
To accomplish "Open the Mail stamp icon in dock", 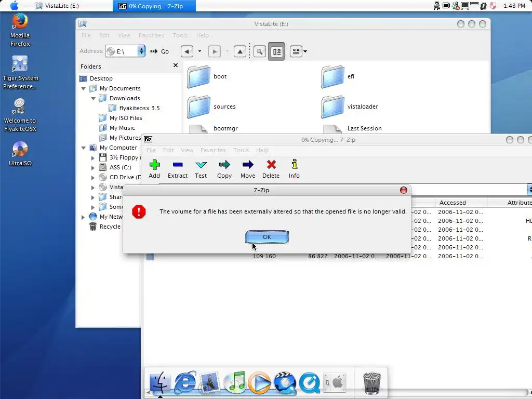I will [x=210, y=382].
